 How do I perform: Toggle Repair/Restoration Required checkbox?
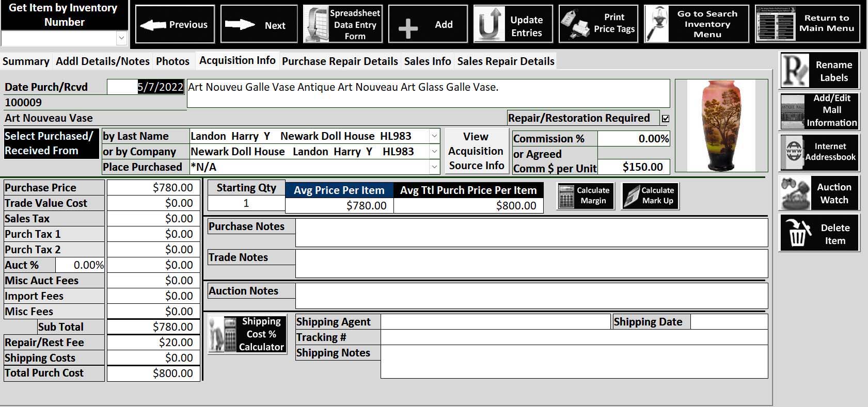point(666,119)
